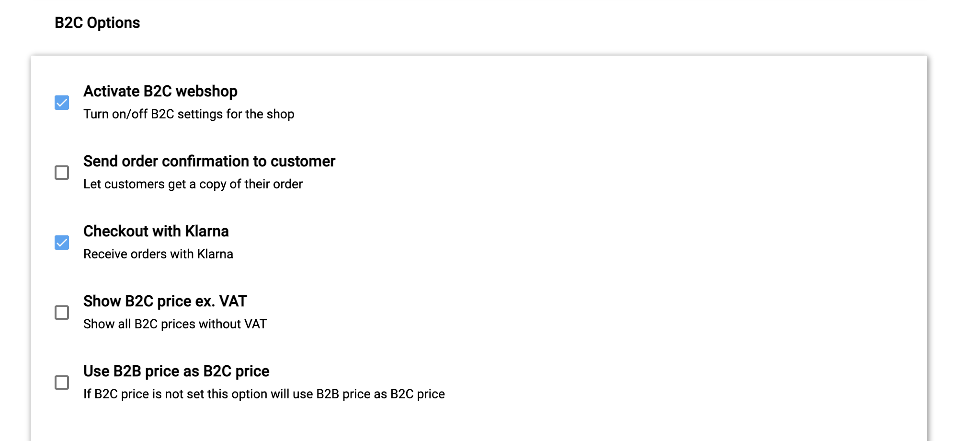
Task: Click 'Let customers get a copy of their order'
Action: click(193, 184)
